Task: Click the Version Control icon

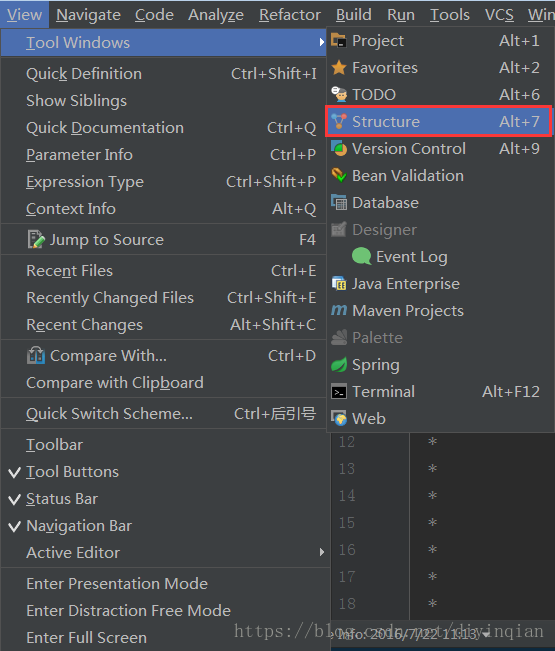Action: (339, 149)
